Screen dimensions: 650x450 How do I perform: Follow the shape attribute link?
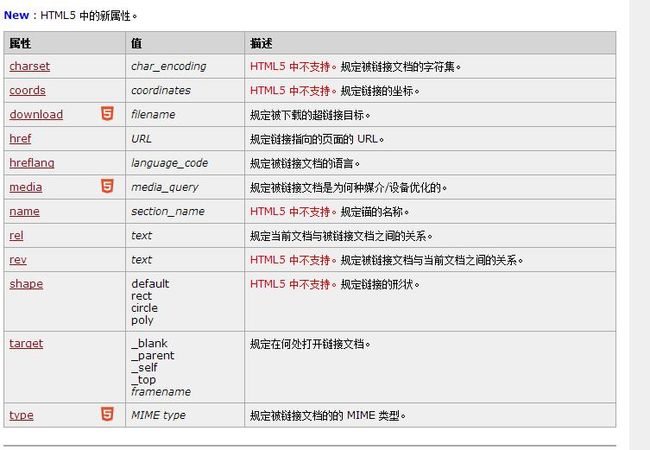[x=26, y=284]
